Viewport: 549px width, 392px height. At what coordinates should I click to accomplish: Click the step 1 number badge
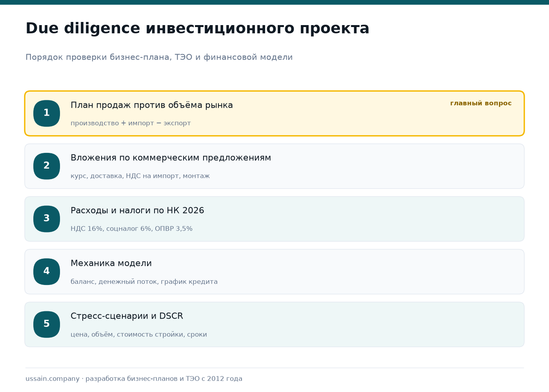point(47,113)
